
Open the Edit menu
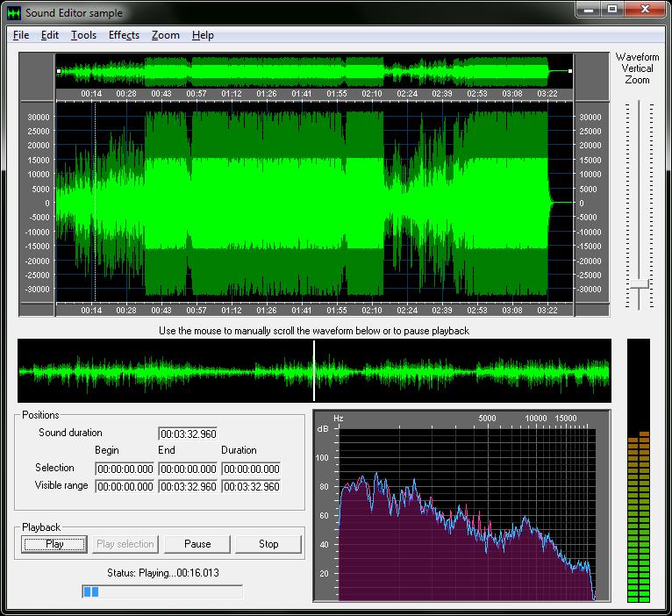50,35
